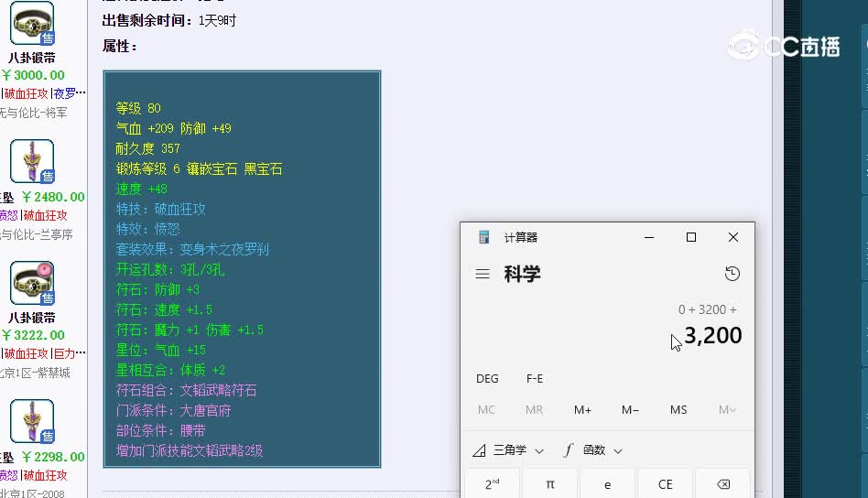Click the ¥3222.00 price
Screen dimensions: 868x498
(x=33, y=335)
